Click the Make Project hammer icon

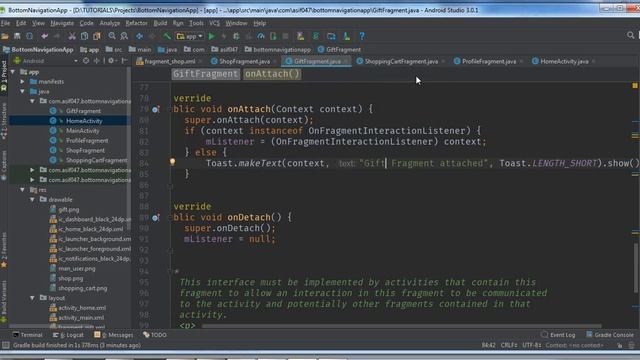[167, 36]
